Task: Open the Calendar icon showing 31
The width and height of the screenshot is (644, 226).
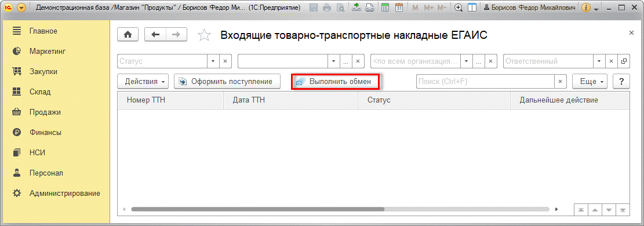Action: pyautogui.click(x=399, y=8)
